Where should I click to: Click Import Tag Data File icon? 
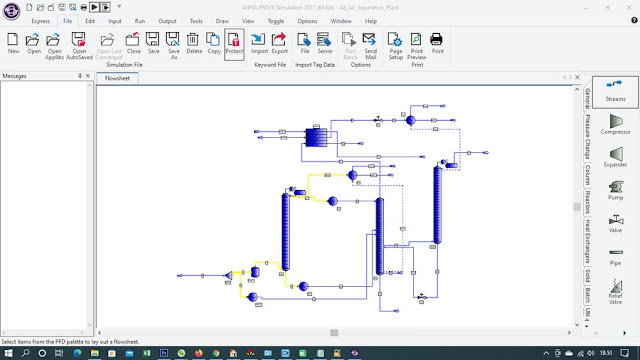click(304, 43)
